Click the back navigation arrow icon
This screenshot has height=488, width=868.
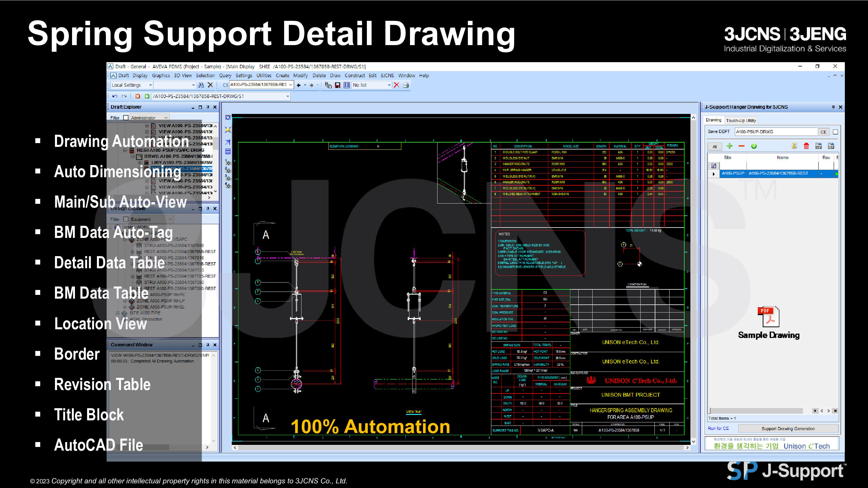pyautogui.click(x=299, y=85)
